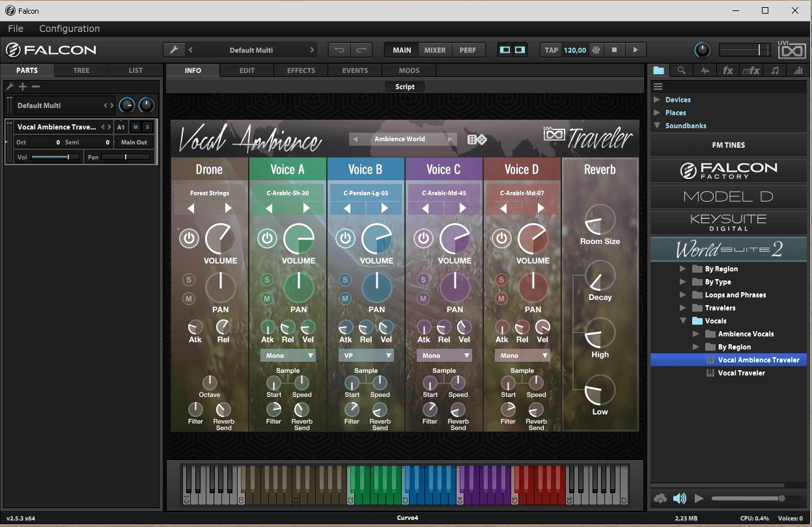This screenshot has height=527, width=812.
Task: Click the plus icon to add a part
Action: pyautogui.click(x=23, y=87)
